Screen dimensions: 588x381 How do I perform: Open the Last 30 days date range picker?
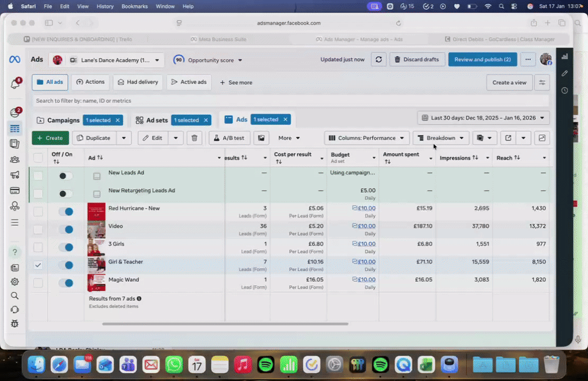[483, 118]
